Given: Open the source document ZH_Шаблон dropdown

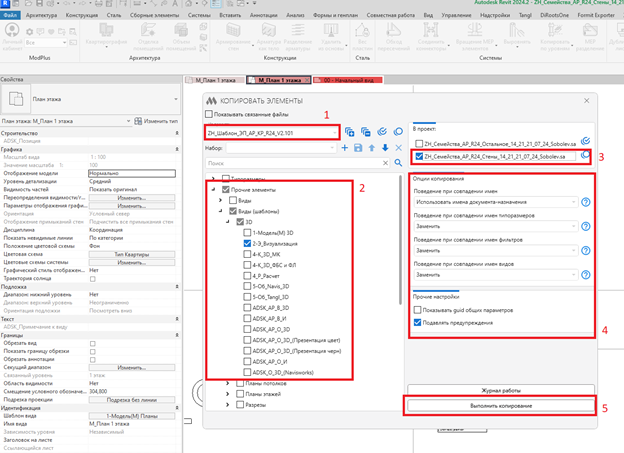Looking at the screenshot, I should point(272,133).
